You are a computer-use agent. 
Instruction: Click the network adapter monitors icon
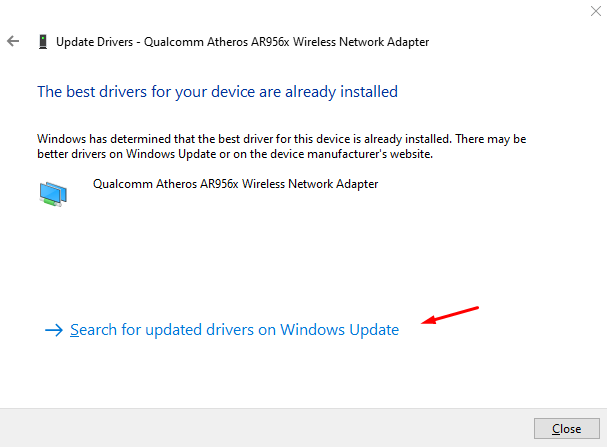pyautogui.click(x=52, y=192)
